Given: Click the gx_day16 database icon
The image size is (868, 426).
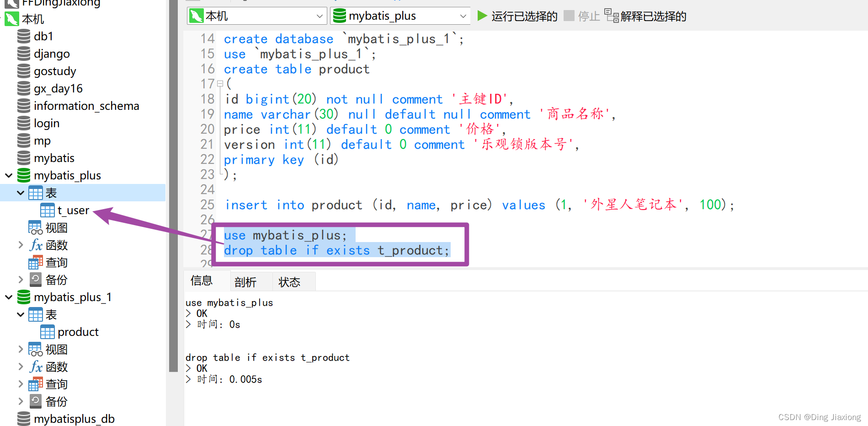Looking at the screenshot, I should tap(24, 88).
